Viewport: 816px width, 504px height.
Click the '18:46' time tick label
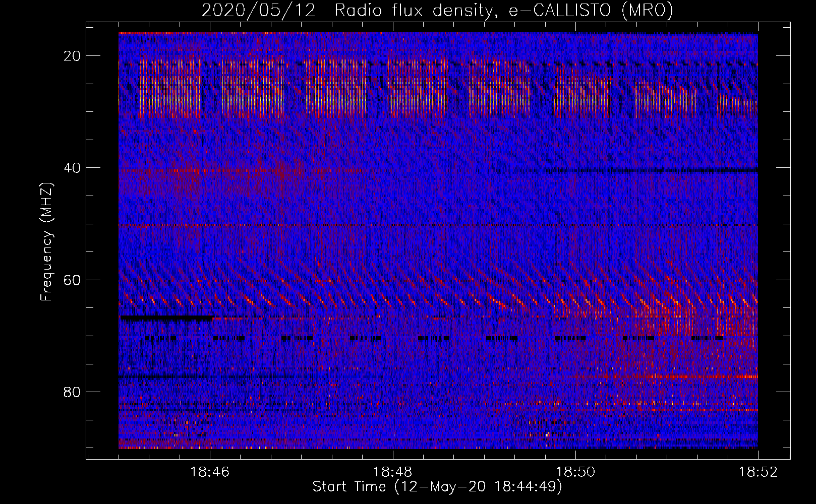[x=210, y=472]
